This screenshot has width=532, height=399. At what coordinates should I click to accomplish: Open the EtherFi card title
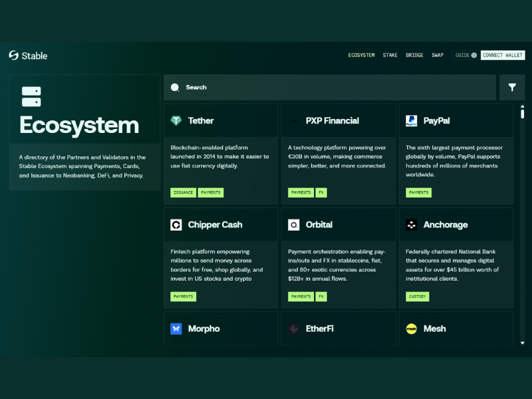coord(320,329)
